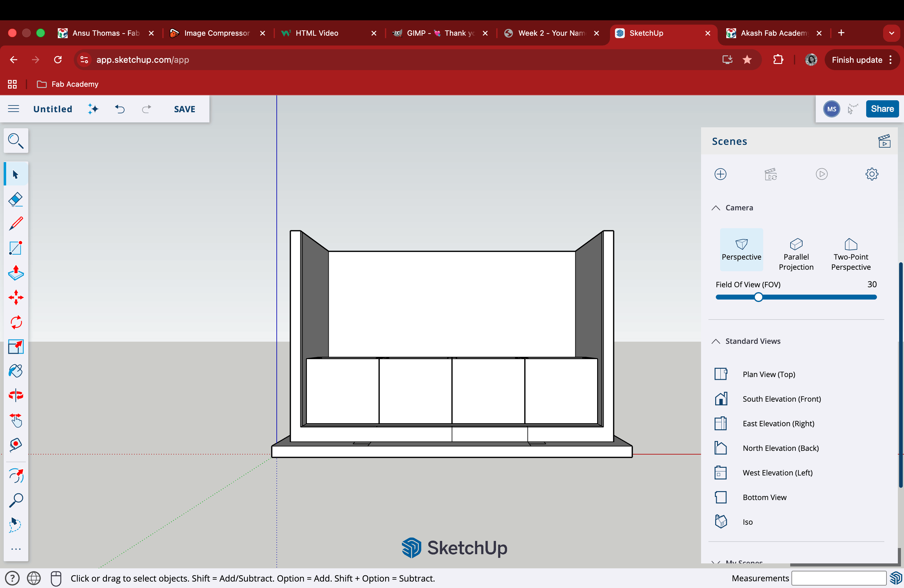Click the Add Scene plus icon

(720, 174)
